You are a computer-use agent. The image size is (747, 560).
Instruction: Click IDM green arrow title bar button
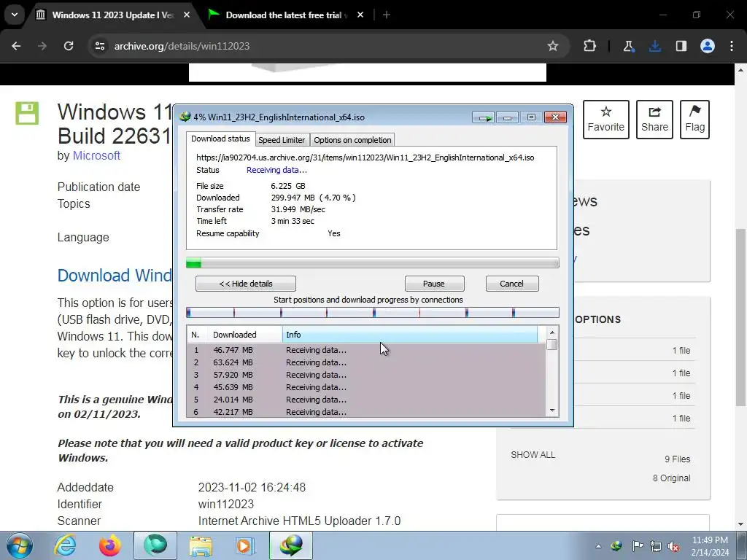click(x=484, y=117)
